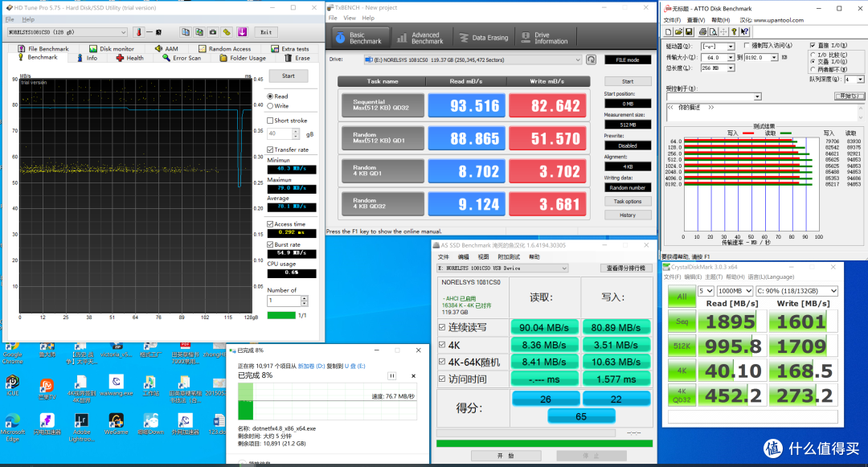Select the Write radio button in HD Tune
Screen dimensions: 868x467
click(270, 105)
